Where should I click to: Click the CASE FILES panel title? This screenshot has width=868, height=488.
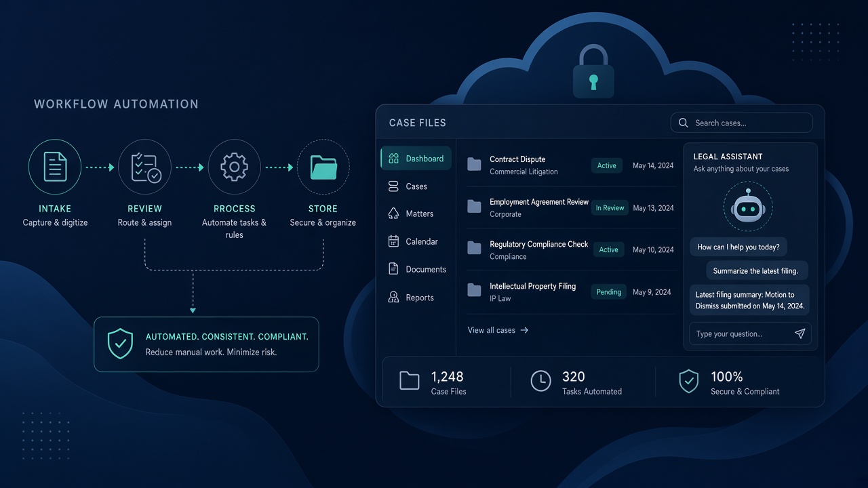418,123
